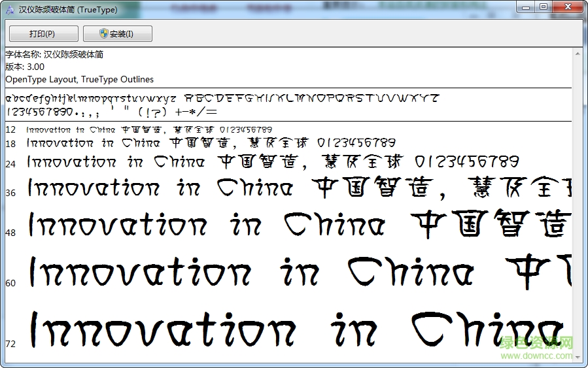
Task: Click the size 72 sample line label
Action: coord(10,344)
